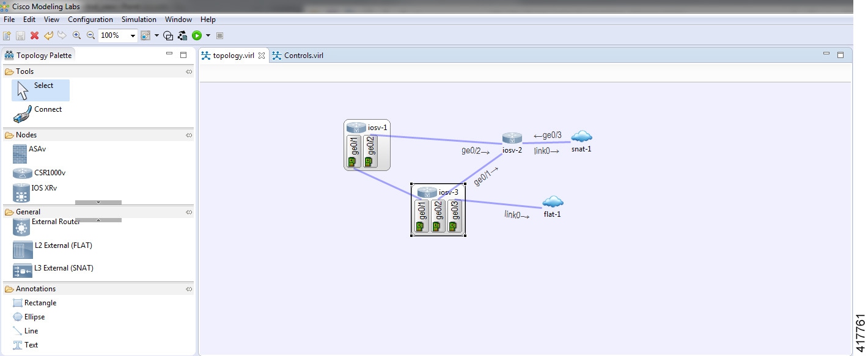
Task: Choose the Ellipse annotation tool
Action: tap(29, 317)
